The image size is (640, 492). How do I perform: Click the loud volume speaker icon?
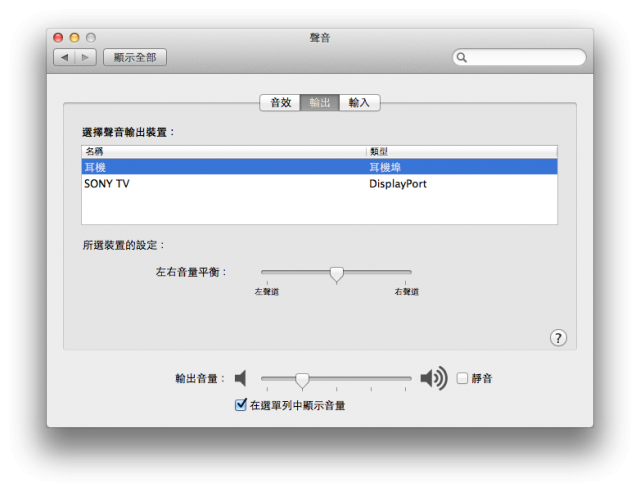[434, 378]
